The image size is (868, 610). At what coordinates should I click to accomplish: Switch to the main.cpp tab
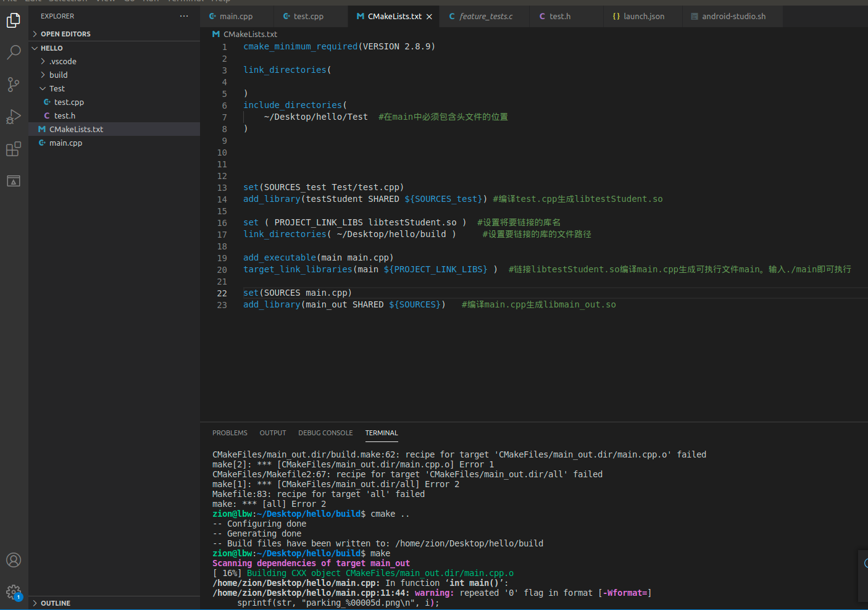tap(236, 17)
